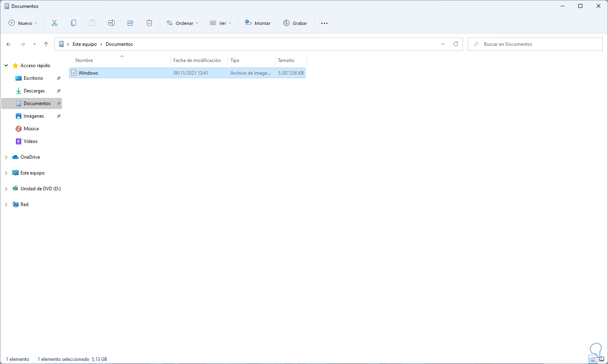608x364 pixels.
Task: Switch to details view icon in status bar
Action: point(593,359)
